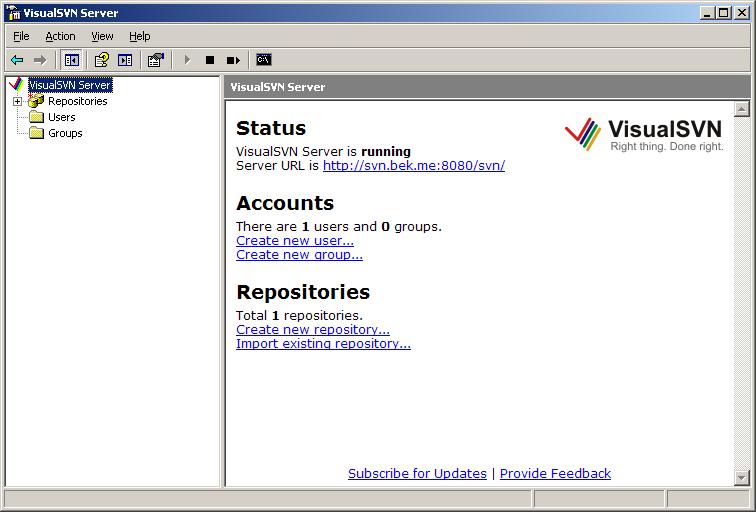Select the VisualSVN Server tree root label
756x512 pixels.
[x=70, y=85]
